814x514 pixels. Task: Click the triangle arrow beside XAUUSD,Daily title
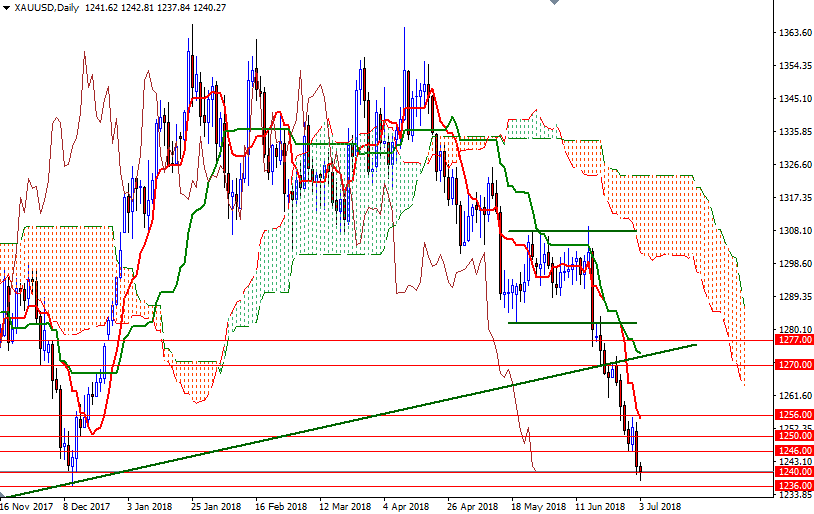[7, 8]
